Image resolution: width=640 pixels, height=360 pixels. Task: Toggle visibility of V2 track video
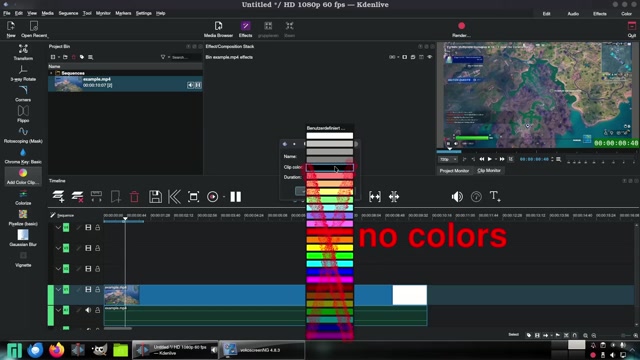[x=88, y=269]
